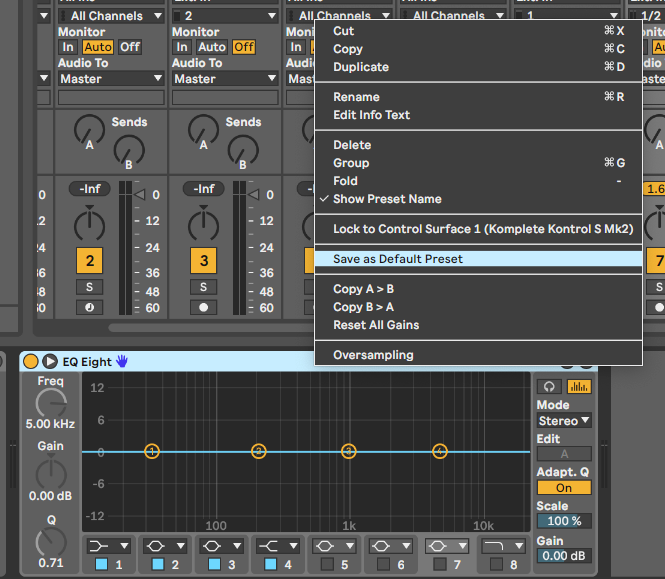Choose Reset All Gains
Viewport: 665px width, 579px height.
coord(478,325)
